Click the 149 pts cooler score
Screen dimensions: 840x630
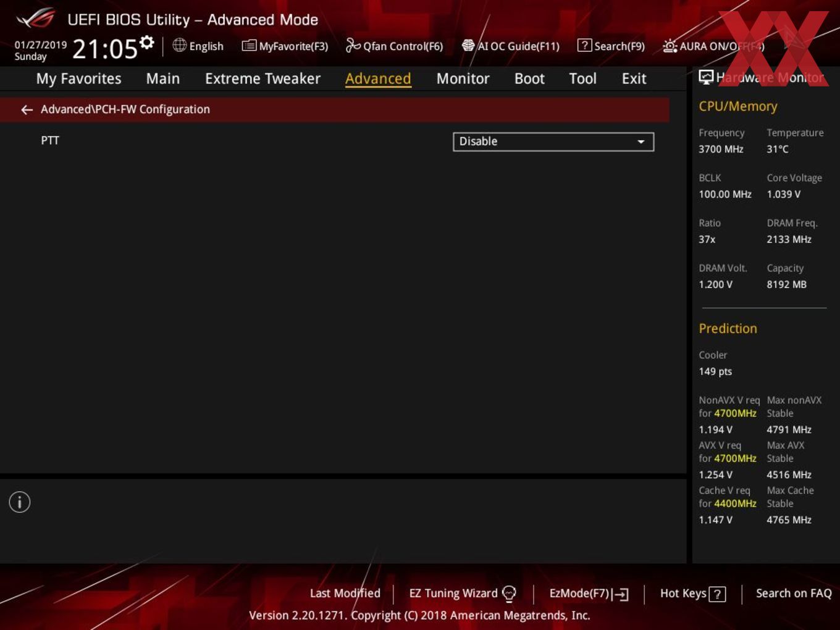click(715, 371)
